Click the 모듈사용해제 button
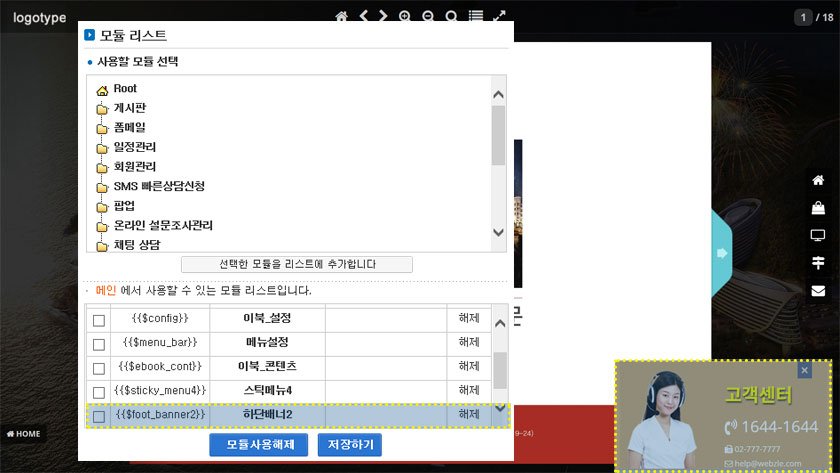 tap(259, 444)
